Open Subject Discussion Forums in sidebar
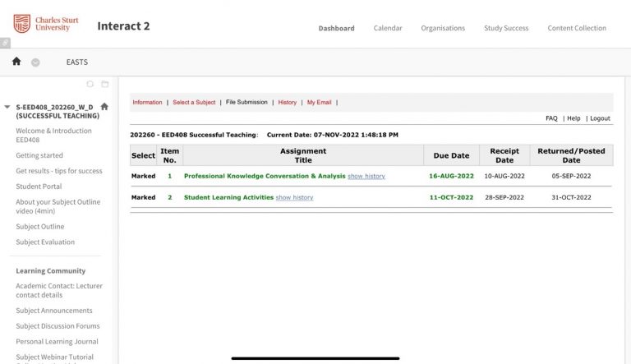This screenshot has height=364, width=631. [57, 326]
